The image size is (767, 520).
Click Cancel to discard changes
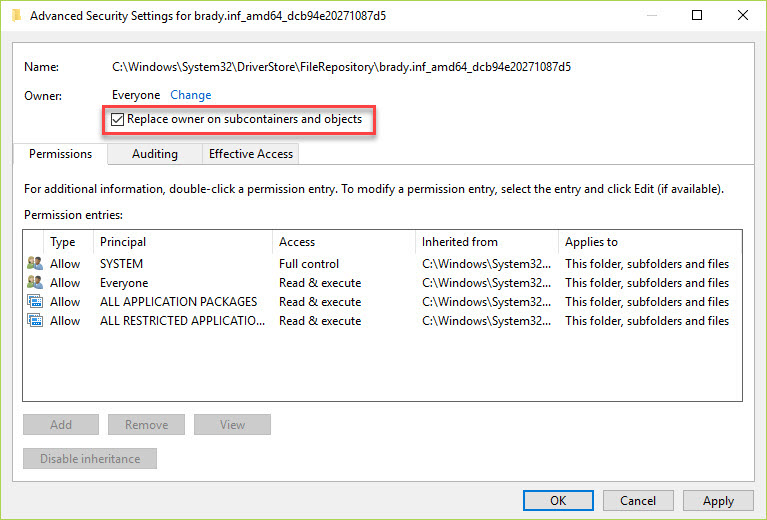click(x=637, y=501)
